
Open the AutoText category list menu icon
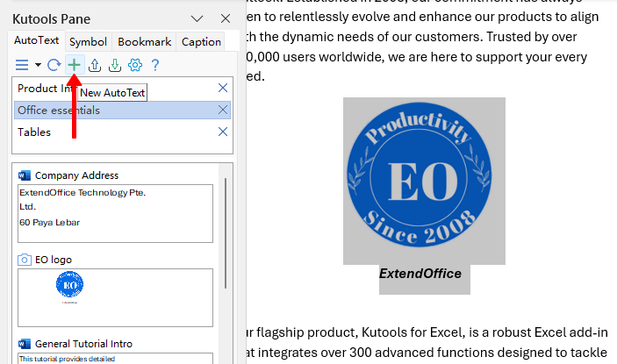(x=22, y=65)
